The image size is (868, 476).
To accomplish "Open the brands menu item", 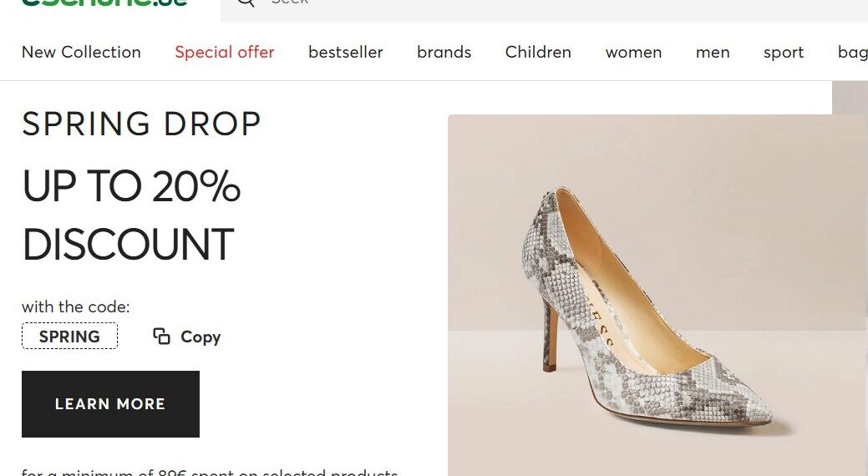I will point(444,52).
